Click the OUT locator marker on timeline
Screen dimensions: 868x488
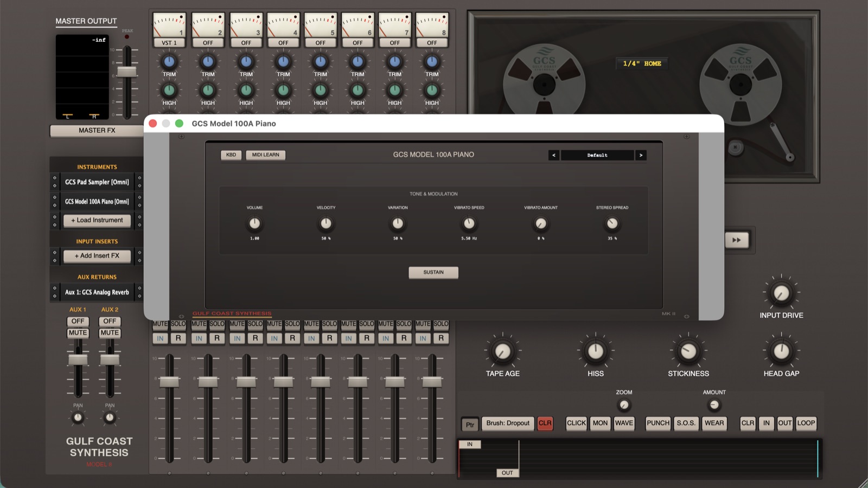[507, 473]
